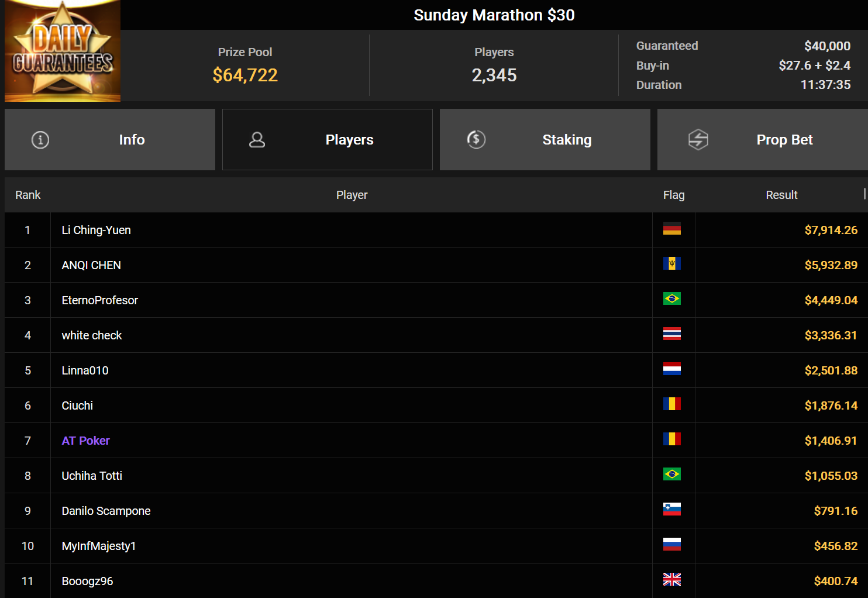The height and width of the screenshot is (598, 868).
Task: Click the German flag for Li Ching-Yuen
Action: (x=672, y=229)
